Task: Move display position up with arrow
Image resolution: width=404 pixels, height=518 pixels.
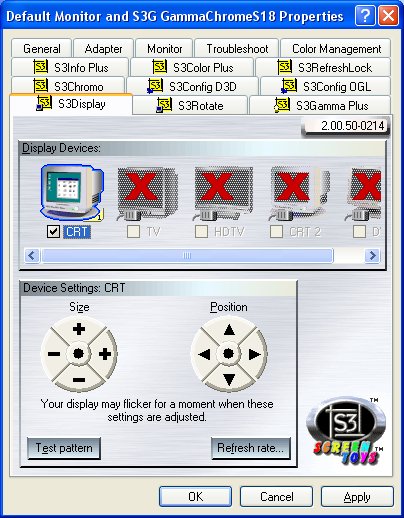Action: pos(229,330)
